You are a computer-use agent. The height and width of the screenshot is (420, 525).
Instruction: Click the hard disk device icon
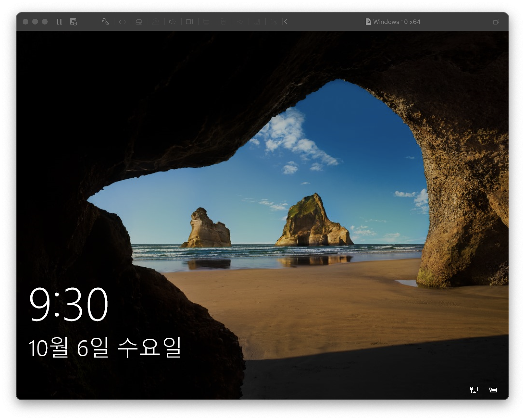(139, 22)
